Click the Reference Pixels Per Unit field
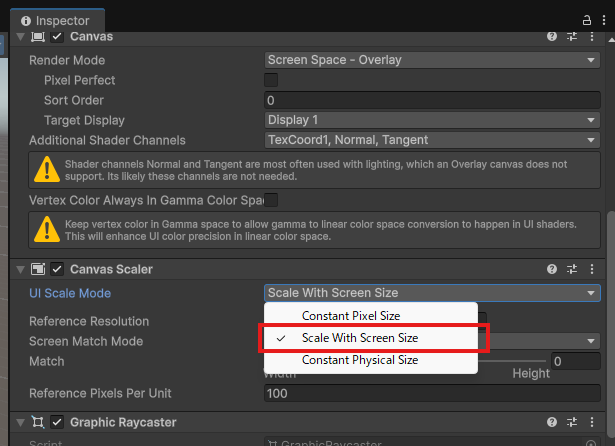This screenshot has height=446, width=615. click(x=432, y=394)
